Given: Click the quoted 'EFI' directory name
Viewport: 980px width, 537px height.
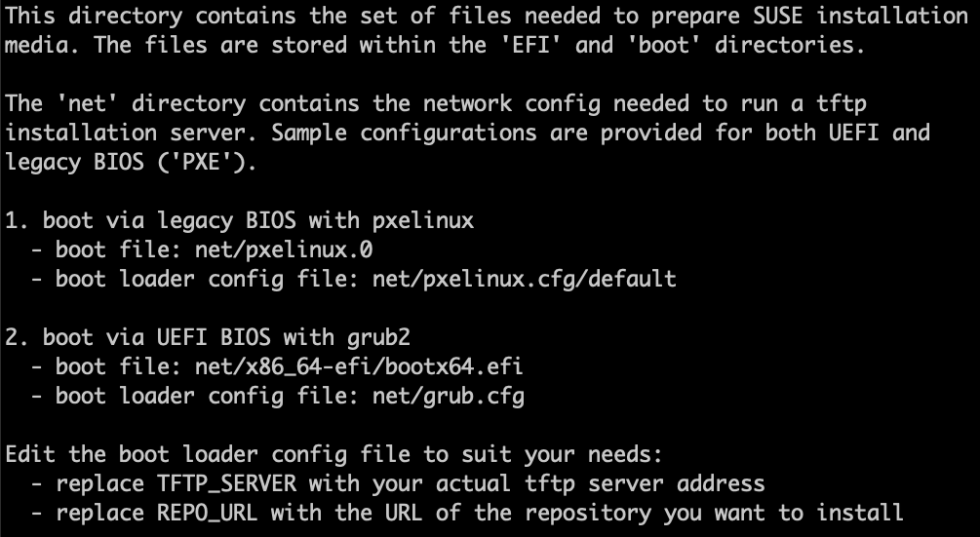Looking at the screenshot, I should 531,45.
